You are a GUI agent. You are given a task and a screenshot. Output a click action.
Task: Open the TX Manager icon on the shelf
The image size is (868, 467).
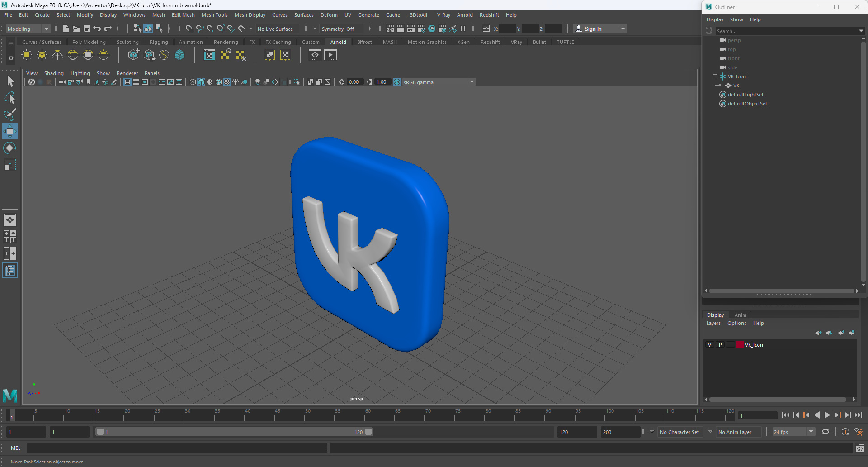209,55
